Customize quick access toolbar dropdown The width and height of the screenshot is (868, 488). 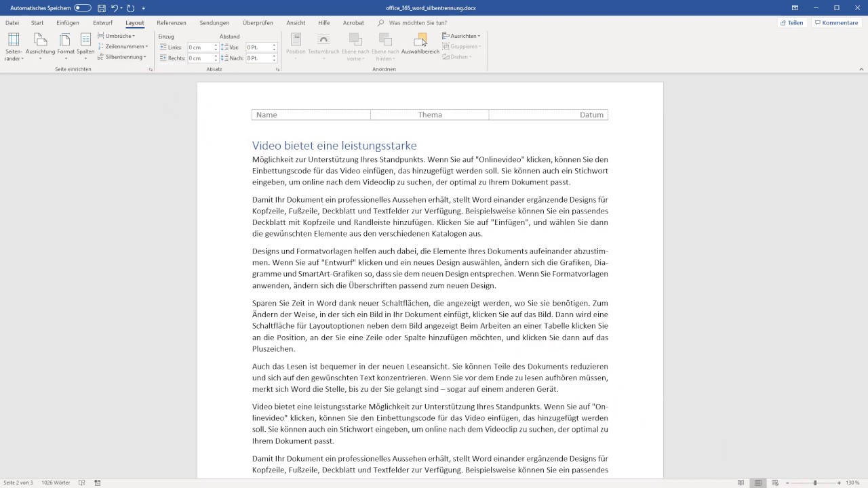tap(144, 8)
